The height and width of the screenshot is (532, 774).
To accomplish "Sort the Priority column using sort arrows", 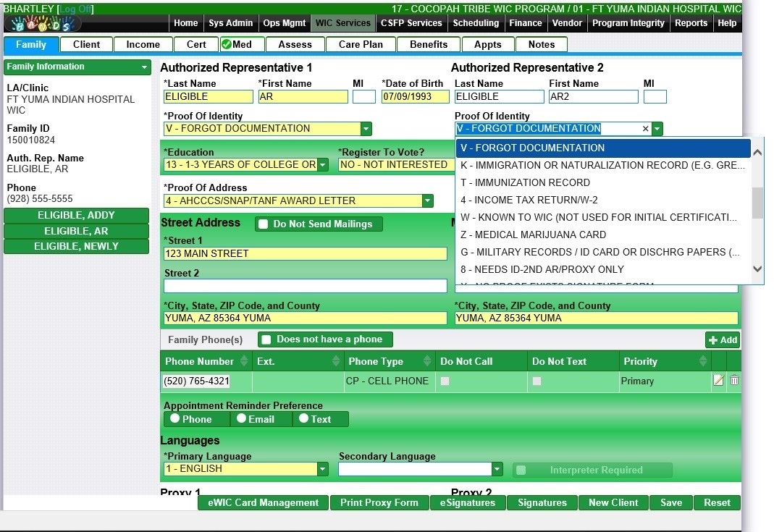I will pos(702,361).
